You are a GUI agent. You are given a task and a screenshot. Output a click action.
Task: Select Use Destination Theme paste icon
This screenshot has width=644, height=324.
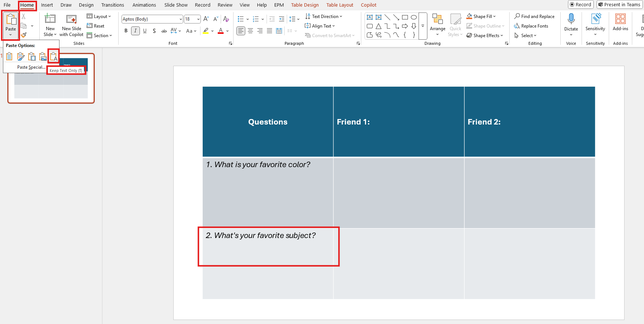10,57
